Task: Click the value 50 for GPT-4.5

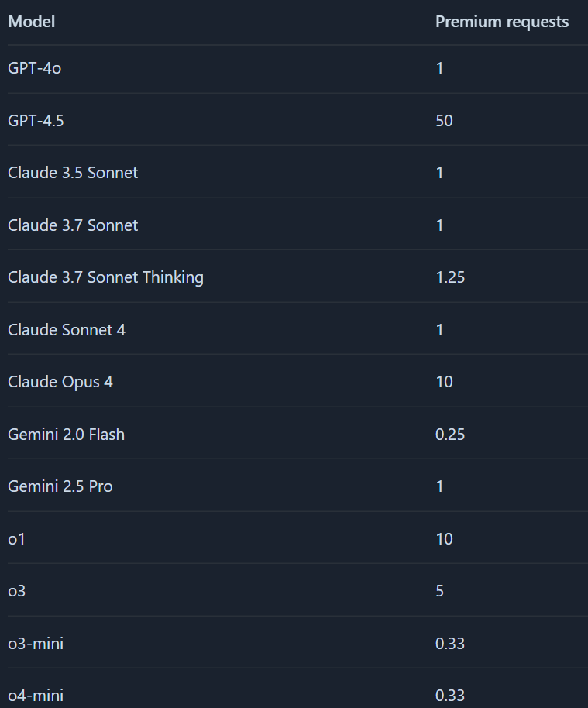Action: point(444,121)
